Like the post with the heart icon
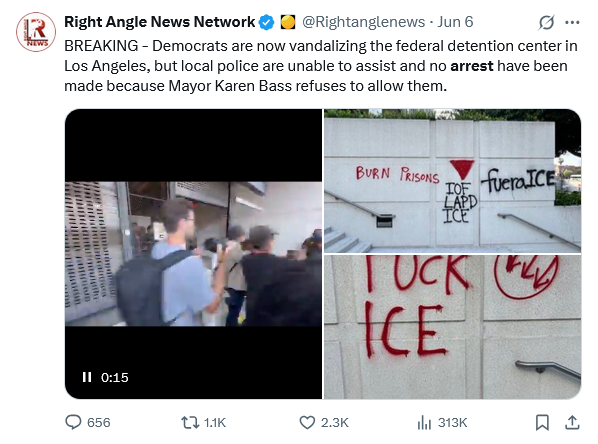The image size is (598, 444). tap(307, 422)
